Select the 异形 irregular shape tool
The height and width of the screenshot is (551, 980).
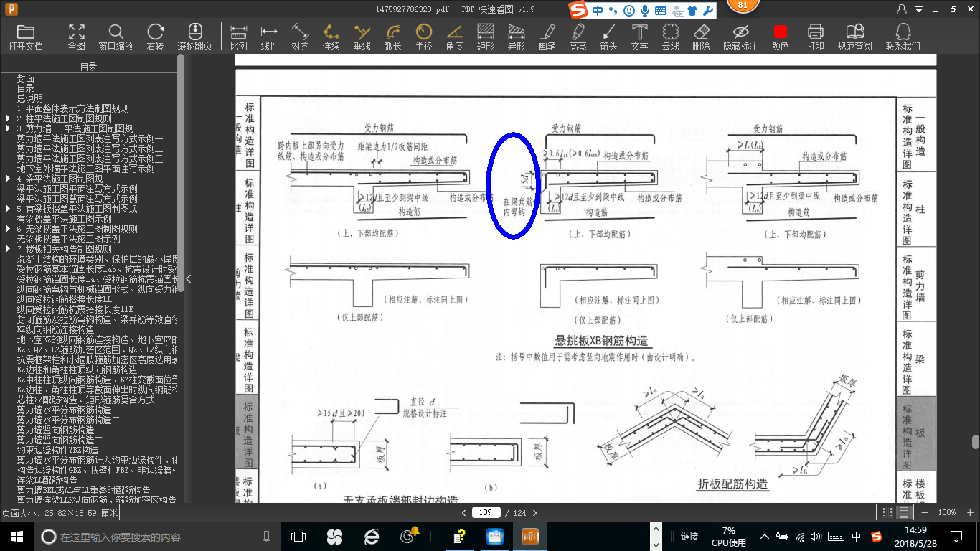click(x=517, y=37)
